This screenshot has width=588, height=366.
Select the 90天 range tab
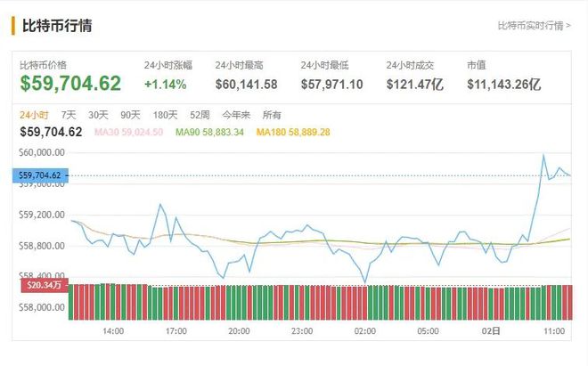[x=130, y=115]
